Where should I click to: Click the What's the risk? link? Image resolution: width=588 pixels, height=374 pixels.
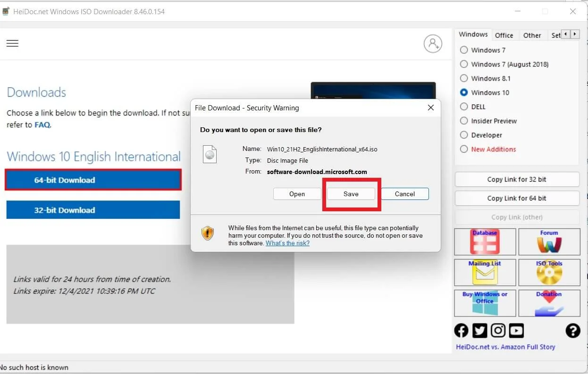point(287,243)
